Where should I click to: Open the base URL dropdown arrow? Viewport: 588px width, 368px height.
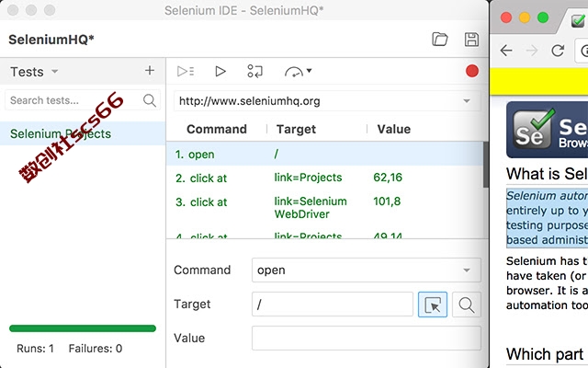[x=467, y=101]
